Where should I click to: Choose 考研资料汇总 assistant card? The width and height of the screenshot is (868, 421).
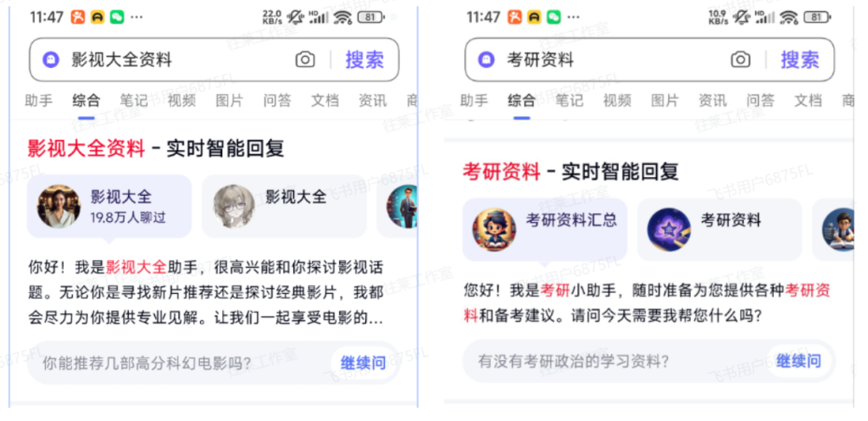pyautogui.click(x=545, y=230)
